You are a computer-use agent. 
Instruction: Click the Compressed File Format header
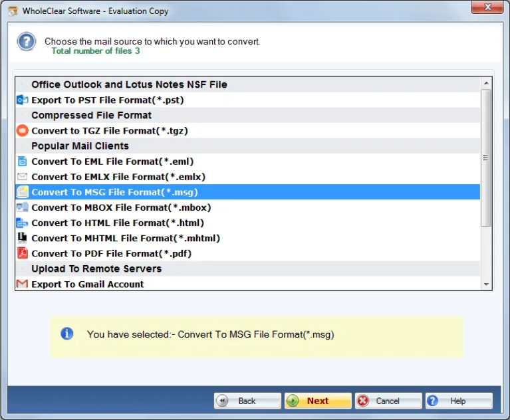(x=247, y=116)
